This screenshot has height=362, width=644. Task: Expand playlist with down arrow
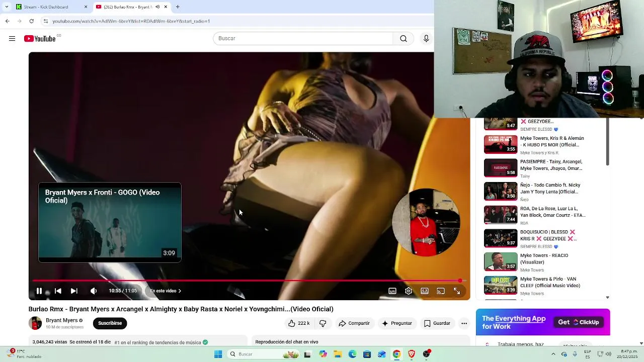608,298
